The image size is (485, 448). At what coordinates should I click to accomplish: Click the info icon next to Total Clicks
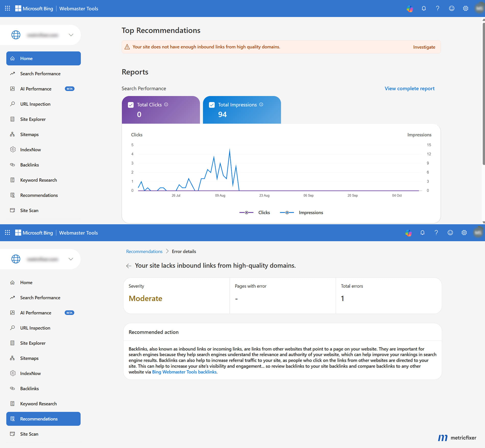coord(166,104)
